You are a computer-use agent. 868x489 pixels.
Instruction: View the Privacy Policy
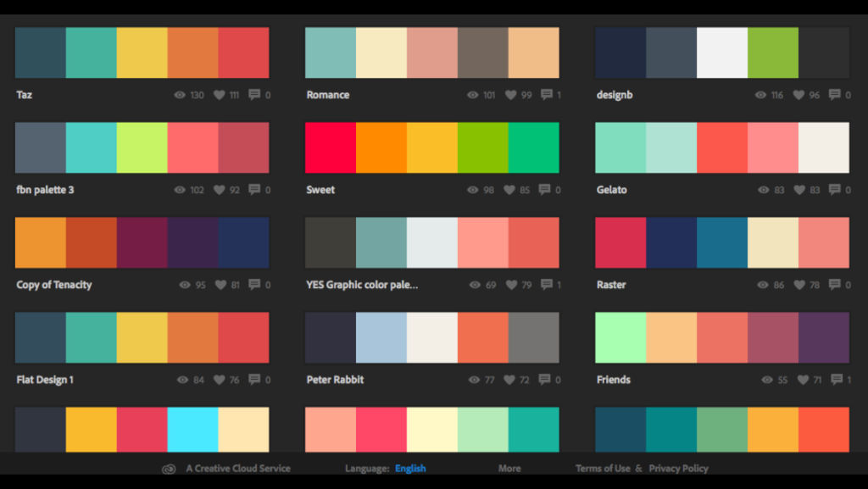click(678, 468)
